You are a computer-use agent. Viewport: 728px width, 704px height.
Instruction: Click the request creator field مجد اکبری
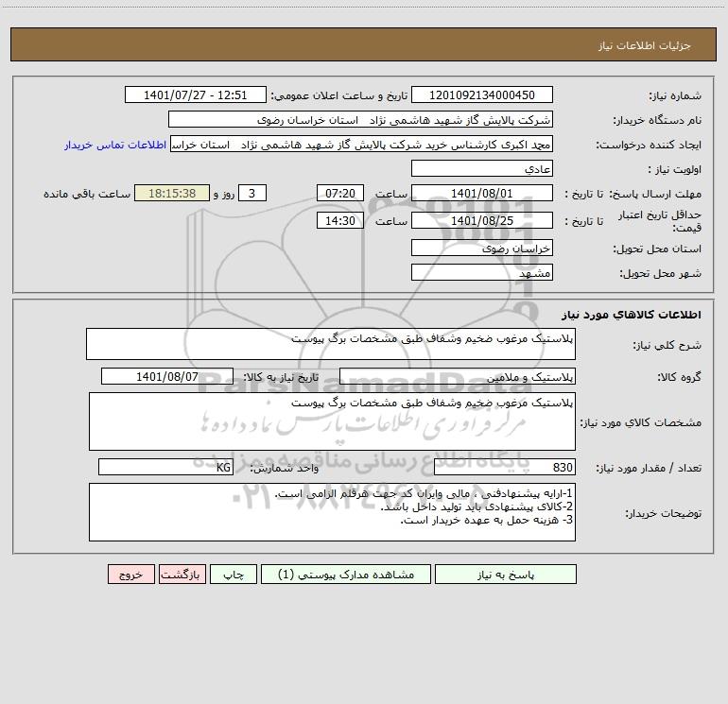coord(361,145)
